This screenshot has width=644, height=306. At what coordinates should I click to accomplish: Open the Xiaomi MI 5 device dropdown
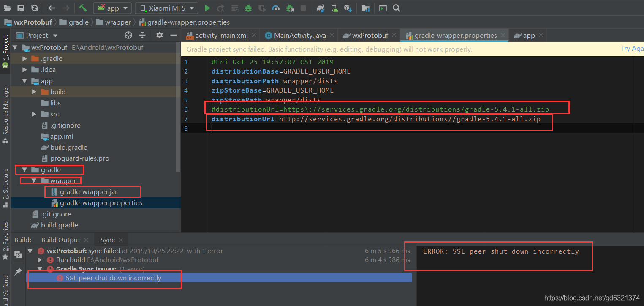166,8
